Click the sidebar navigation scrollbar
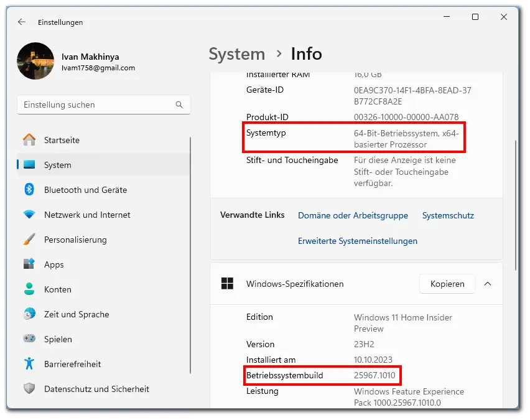530x420 pixels. point(190,255)
